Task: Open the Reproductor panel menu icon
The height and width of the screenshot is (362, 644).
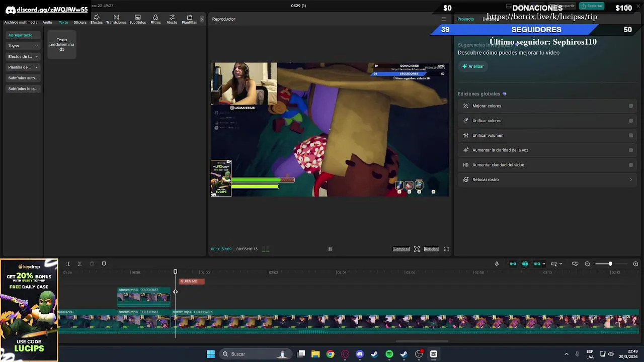Action: click(x=443, y=19)
